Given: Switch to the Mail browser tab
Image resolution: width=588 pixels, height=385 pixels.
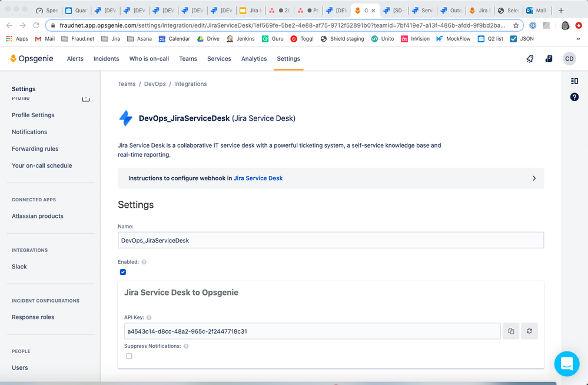Looking at the screenshot, I should point(537,11).
